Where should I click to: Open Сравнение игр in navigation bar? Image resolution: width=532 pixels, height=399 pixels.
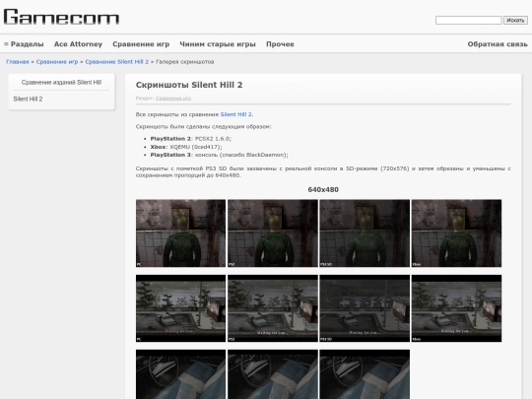[141, 44]
